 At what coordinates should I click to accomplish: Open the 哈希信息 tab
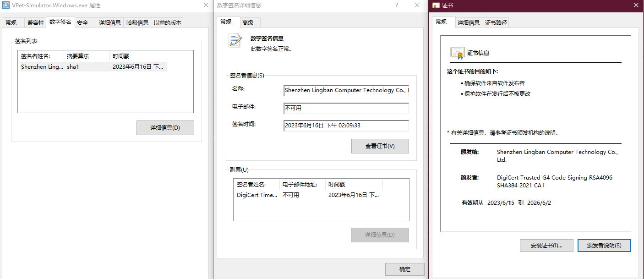click(137, 23)
